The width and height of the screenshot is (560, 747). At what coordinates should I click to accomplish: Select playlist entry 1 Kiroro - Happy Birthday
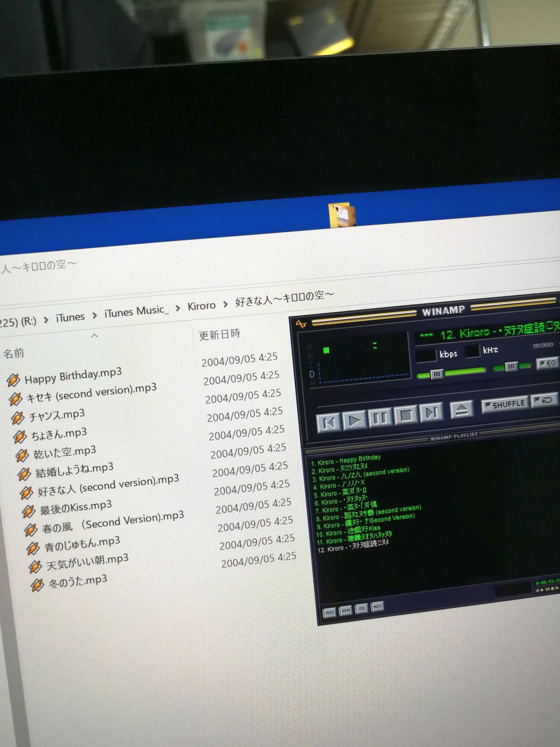pos(346,460)
